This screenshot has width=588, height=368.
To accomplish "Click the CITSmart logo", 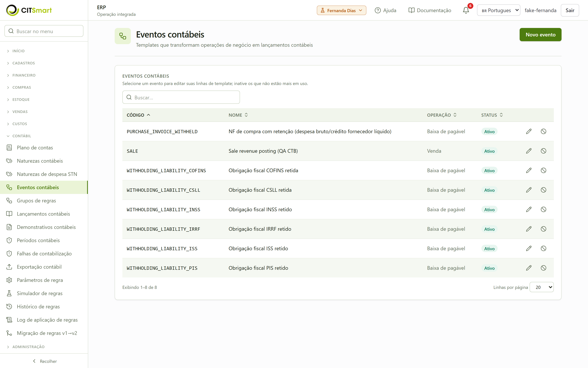I will click(29, 10).
